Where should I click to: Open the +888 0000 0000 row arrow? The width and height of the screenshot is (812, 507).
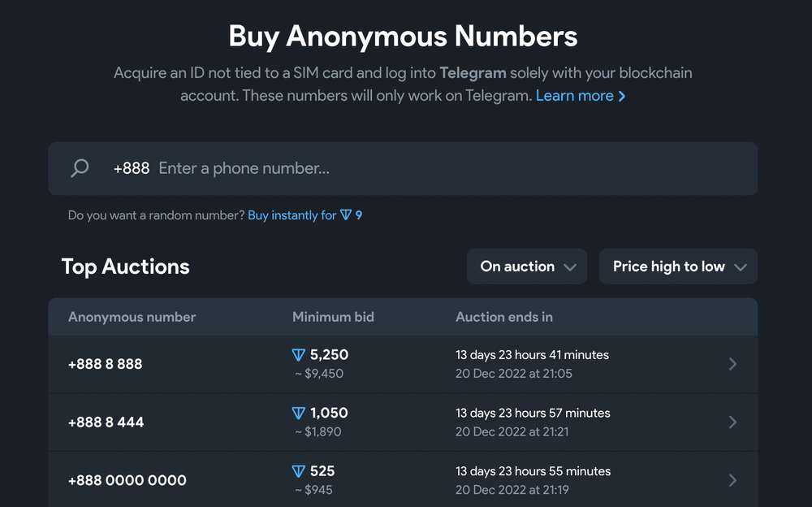click(x=732, y=480)
